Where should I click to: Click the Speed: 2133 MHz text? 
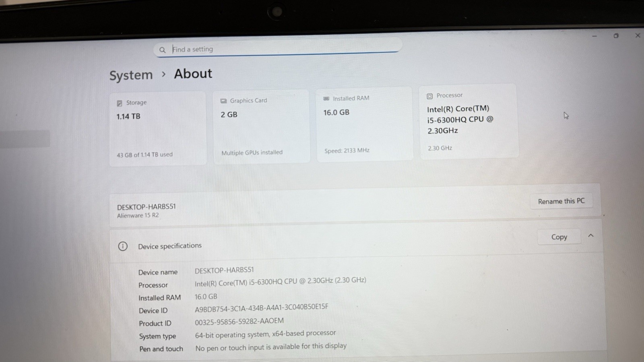pos(347,151)
